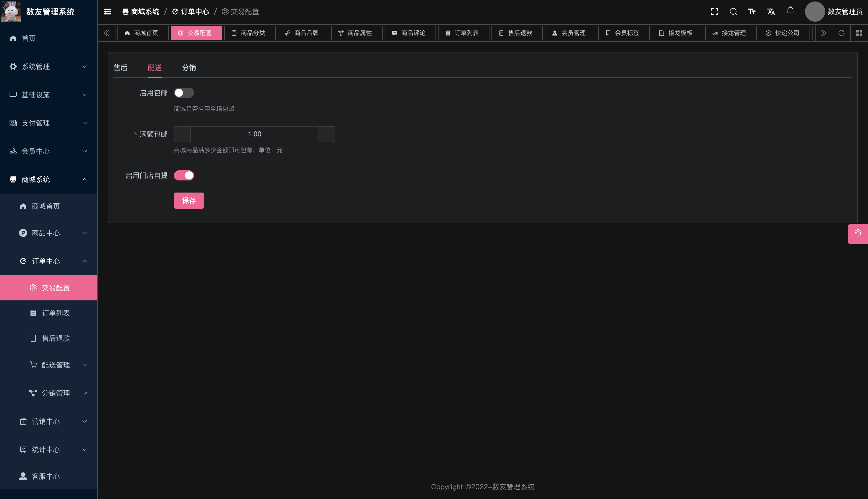Open the 商品品牌 page tab

[x=303, y=33]
